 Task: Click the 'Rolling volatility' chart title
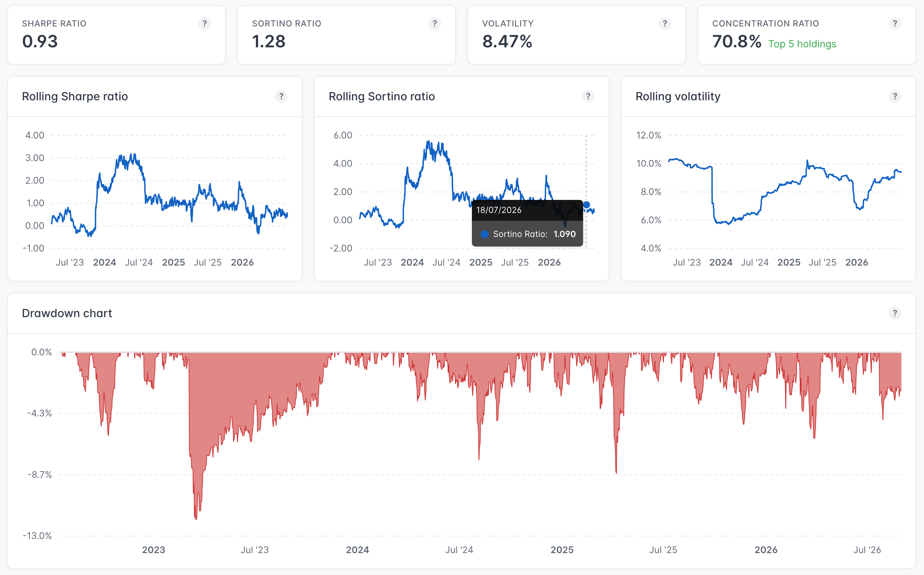pos(678,96)
